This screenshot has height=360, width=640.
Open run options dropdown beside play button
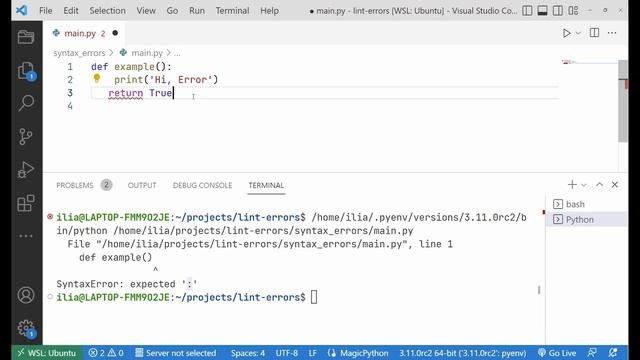tap(578, 33)
